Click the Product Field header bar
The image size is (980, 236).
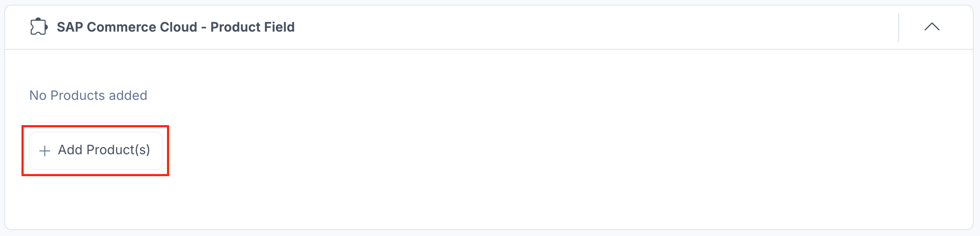489,27
